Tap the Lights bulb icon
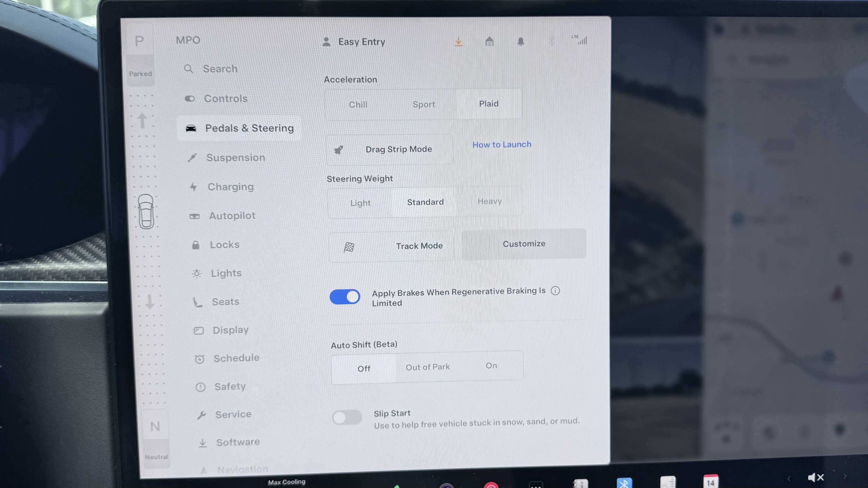 (x=197, y=273)
